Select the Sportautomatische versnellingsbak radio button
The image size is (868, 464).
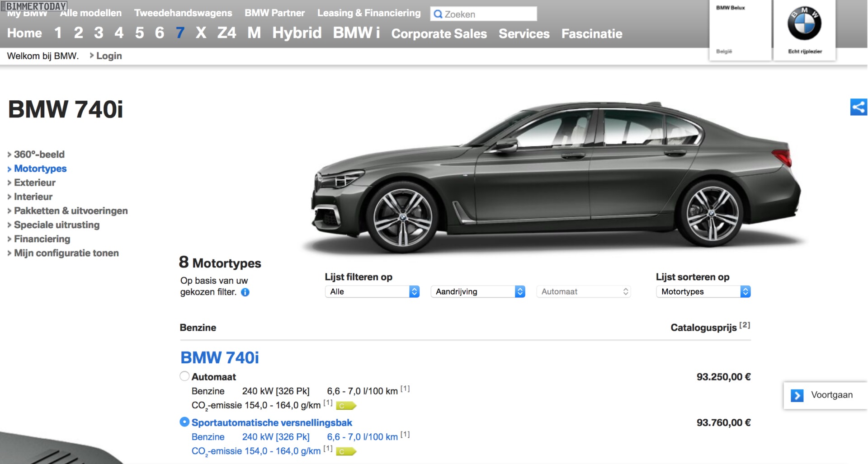pos(184,422)
